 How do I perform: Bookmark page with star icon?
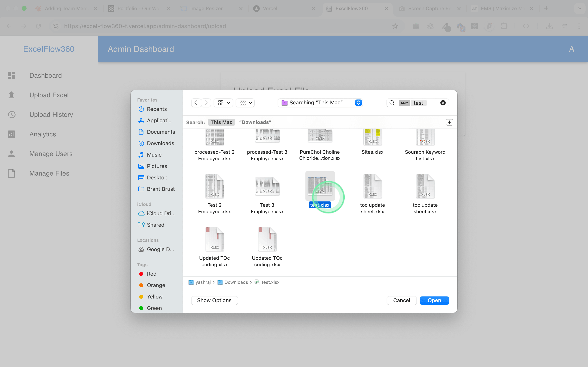coord(395,26)
